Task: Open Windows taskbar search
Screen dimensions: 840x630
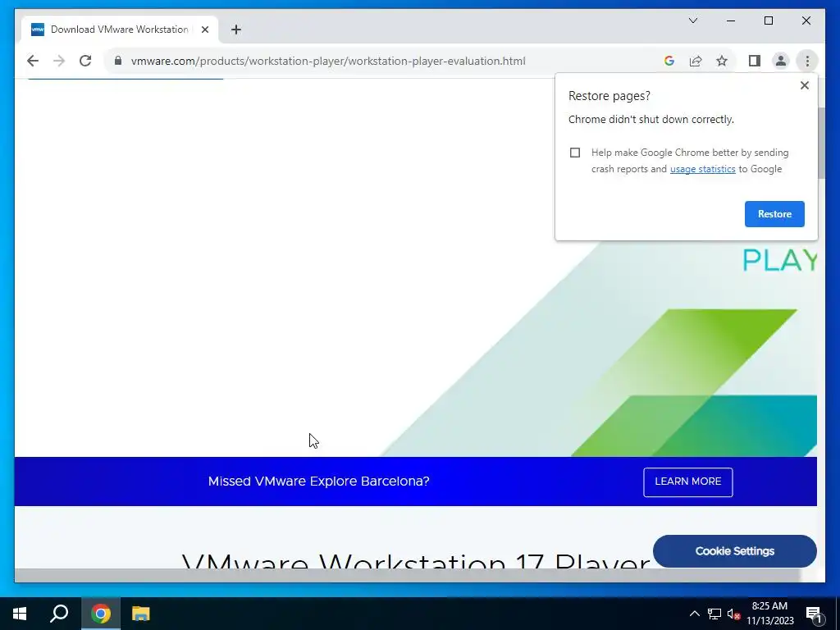Action: coord(59,614)
